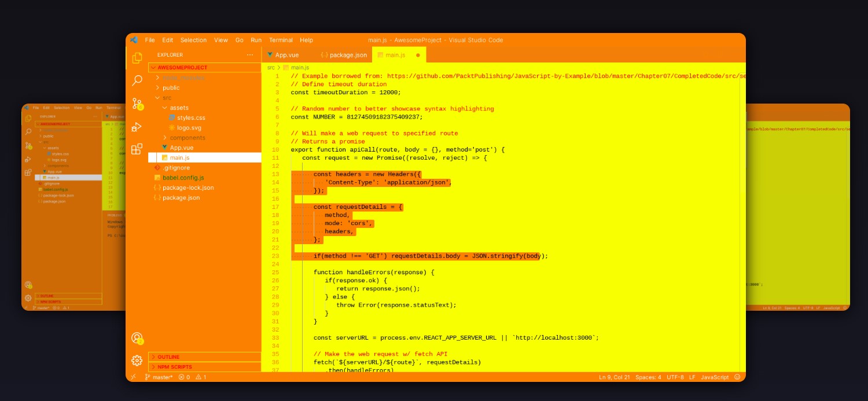The height and width of the screenshot is (401, 868).
Task: Open the Help menu
Action: [307, 40]
